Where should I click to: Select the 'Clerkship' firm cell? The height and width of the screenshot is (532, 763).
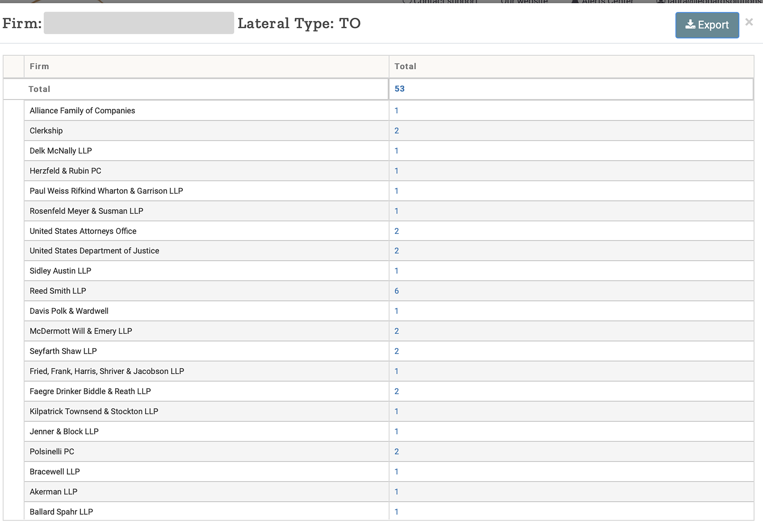(206, 130)
